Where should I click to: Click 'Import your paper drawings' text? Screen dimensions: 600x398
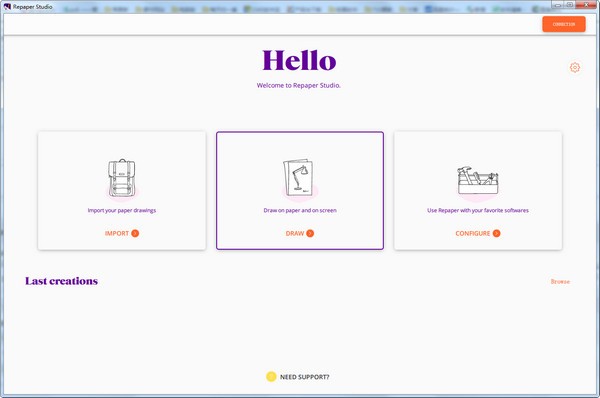(x=122, y=210)
